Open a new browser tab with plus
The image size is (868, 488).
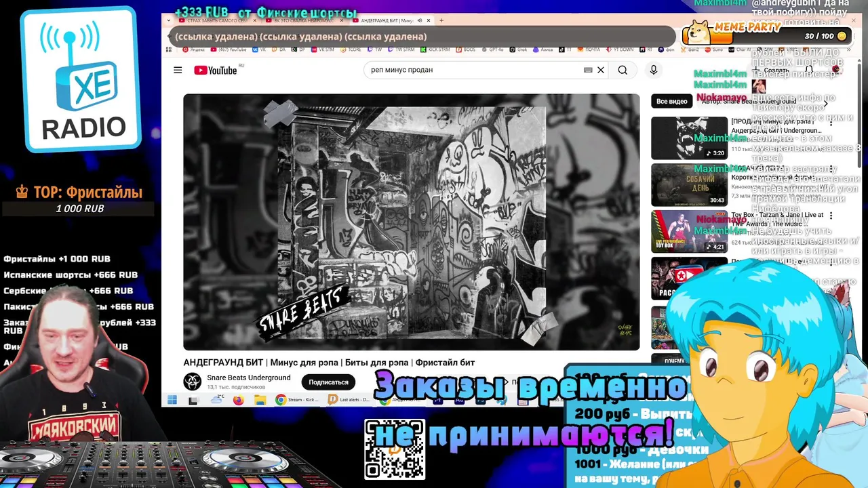click(x=441, y=20)
